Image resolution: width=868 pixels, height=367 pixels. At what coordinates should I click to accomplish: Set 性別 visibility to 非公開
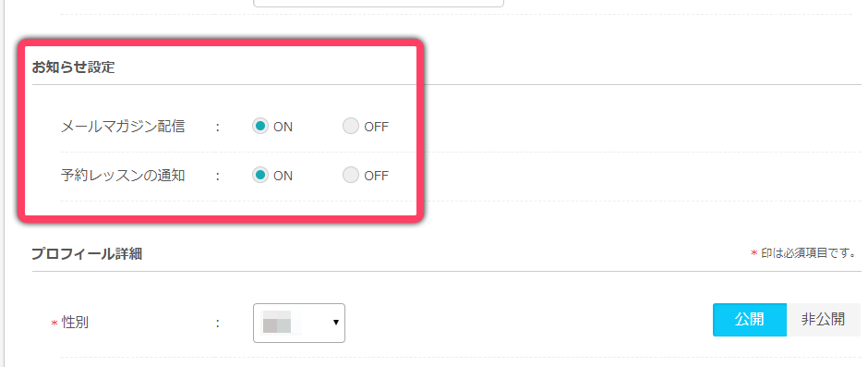pyautogui.click(x=823, y=319)
